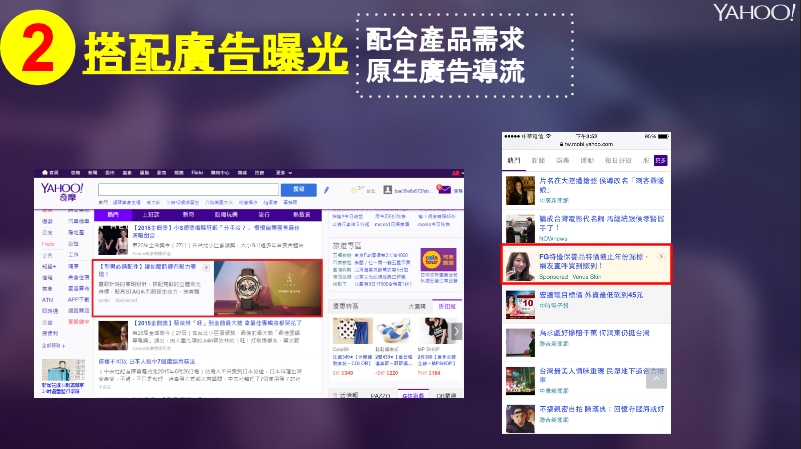Click the weather sun icon in header

[x=356, y=189]
